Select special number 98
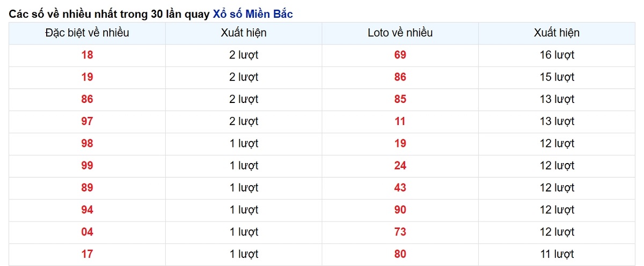Image resolution: width=644 pixels, height=266 pixels. [x=87, y=143]
